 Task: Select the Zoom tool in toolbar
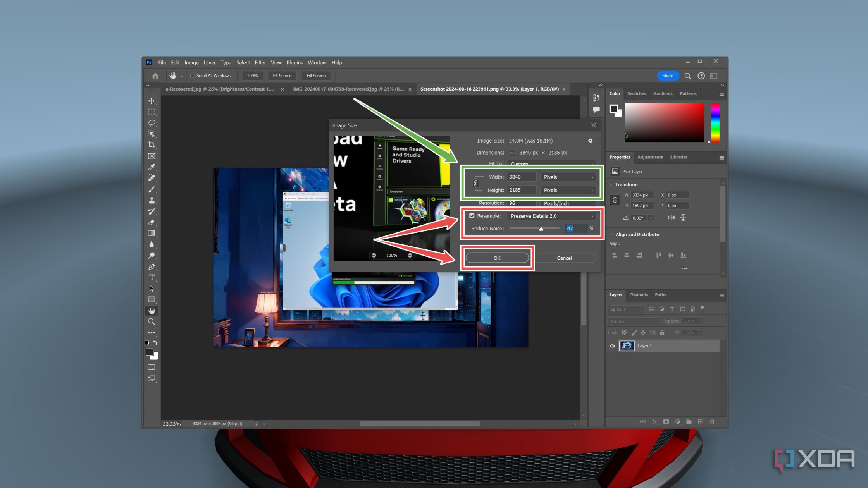[152, 322]
